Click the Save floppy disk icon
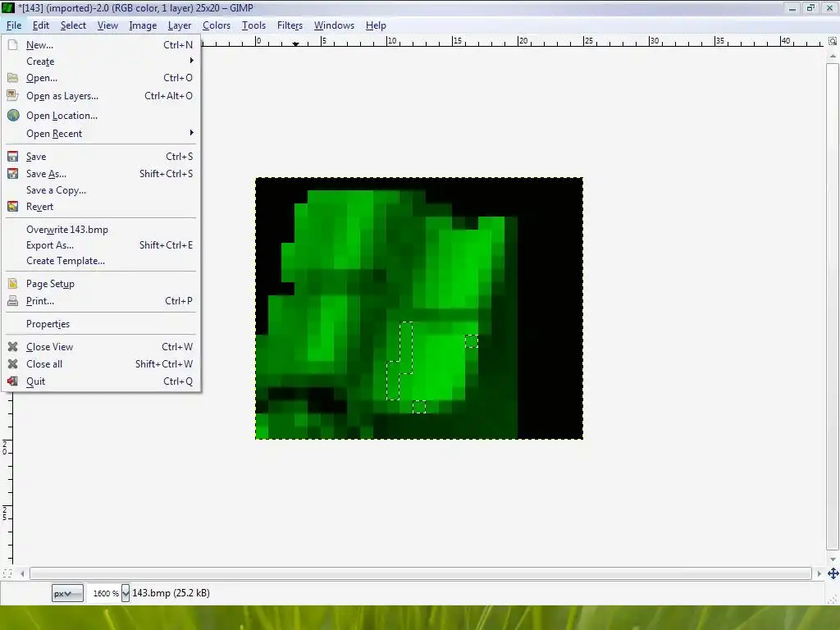The width and height of the screenshot is (840, 630). point(13,157)
